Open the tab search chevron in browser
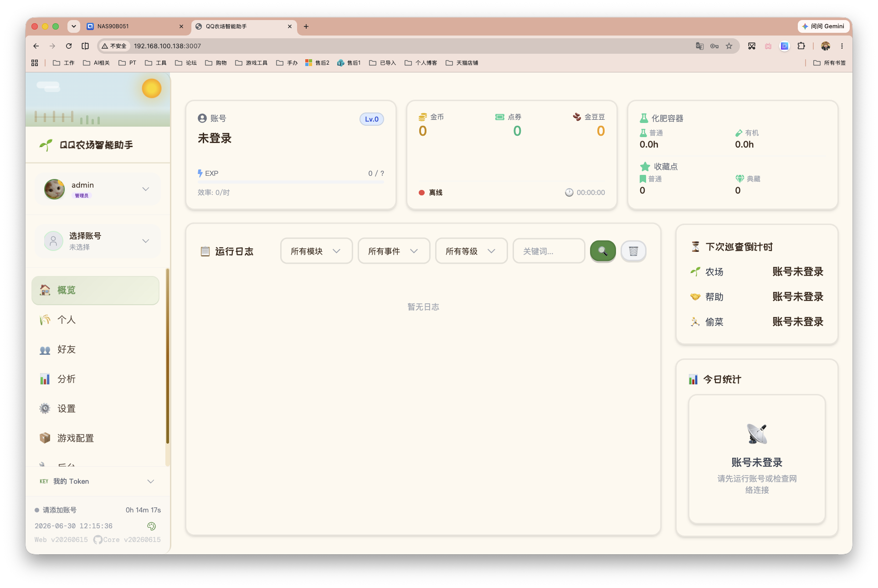Image resolution: width=878 pixels, height=588 pixels. tap(73, 26)
